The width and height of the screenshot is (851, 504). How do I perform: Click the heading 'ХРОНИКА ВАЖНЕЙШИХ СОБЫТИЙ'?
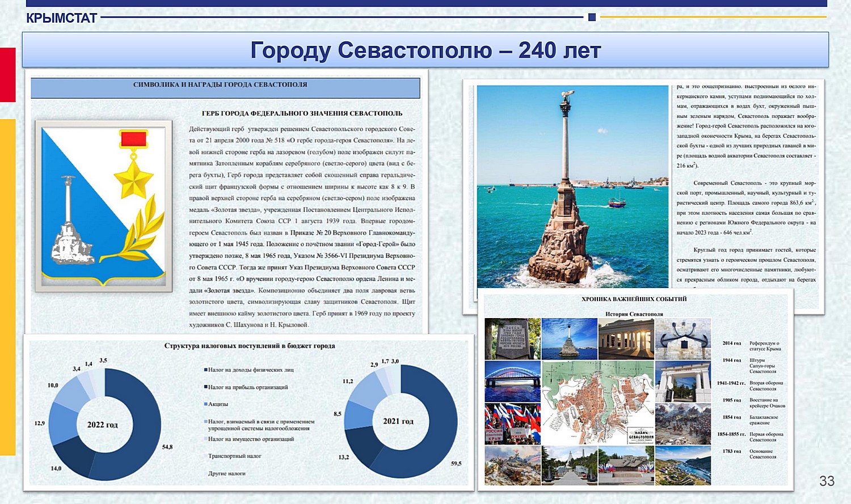coord(634,299)
